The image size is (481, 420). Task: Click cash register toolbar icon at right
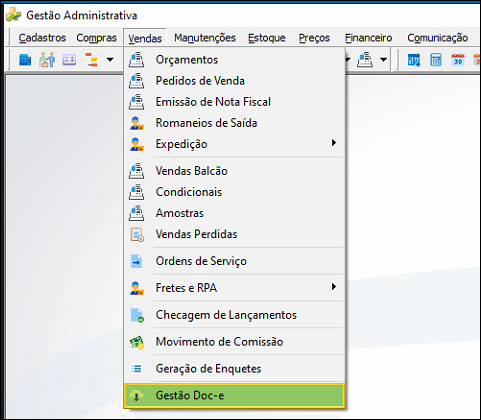(365, 60)
